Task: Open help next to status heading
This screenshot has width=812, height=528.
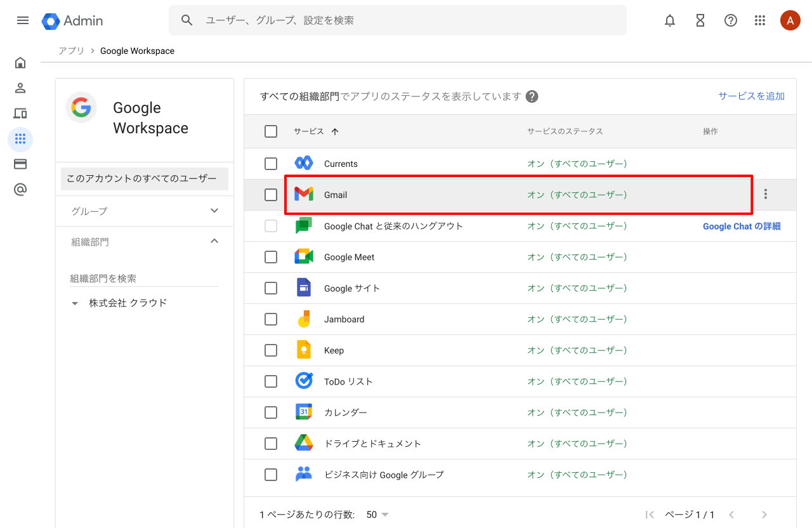Action: click(x=532, y=96)
